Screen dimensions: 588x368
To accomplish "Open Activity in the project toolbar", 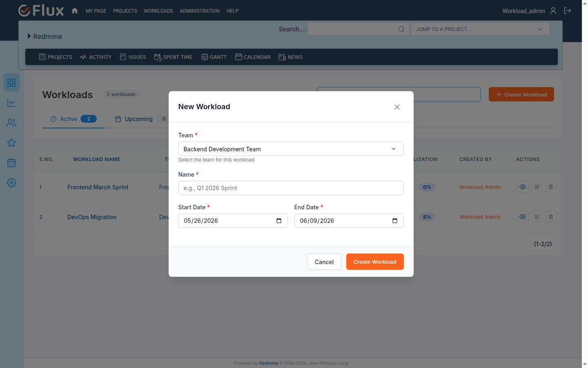I will [x=96, y=57].
